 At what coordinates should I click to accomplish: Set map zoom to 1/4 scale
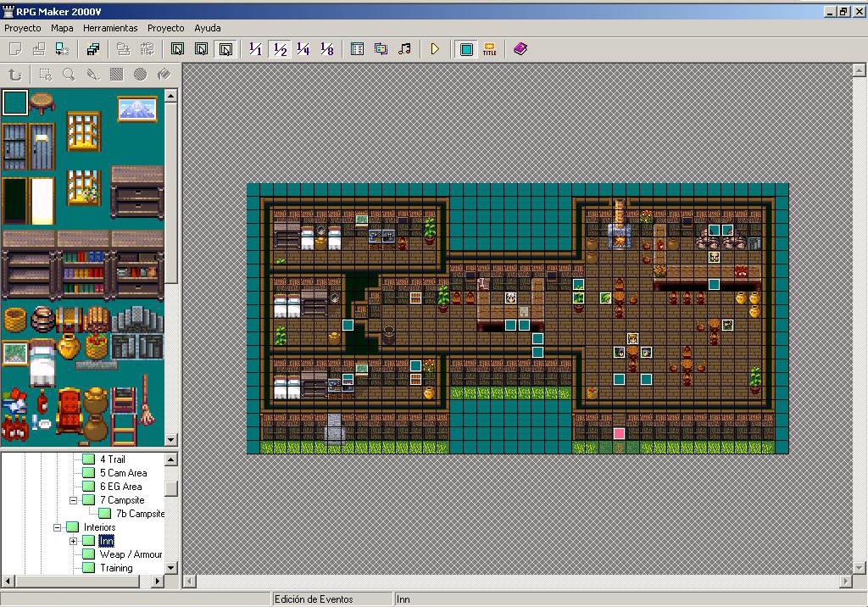[303, 49]
